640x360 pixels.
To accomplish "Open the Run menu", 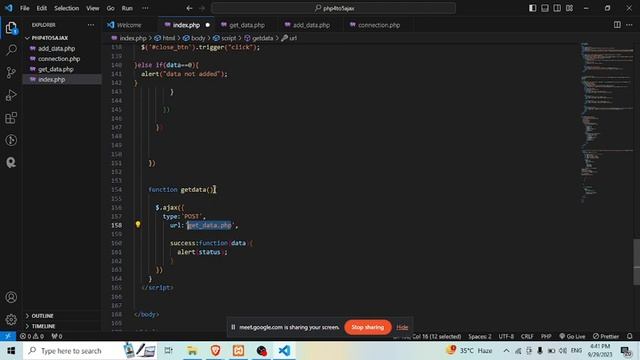I will pos(127,8).
